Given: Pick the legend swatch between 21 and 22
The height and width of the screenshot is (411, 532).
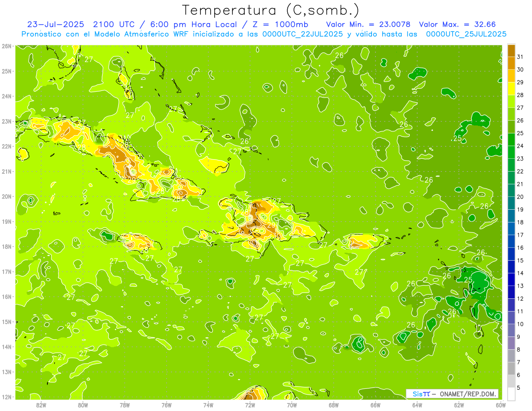Looking at the screenshot, I should (511, 177).
